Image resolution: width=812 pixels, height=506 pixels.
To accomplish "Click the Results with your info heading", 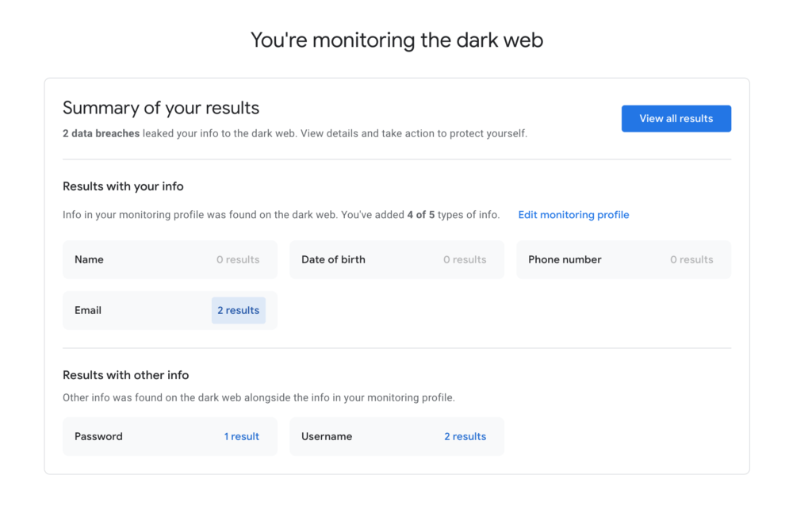I will 123,186.
